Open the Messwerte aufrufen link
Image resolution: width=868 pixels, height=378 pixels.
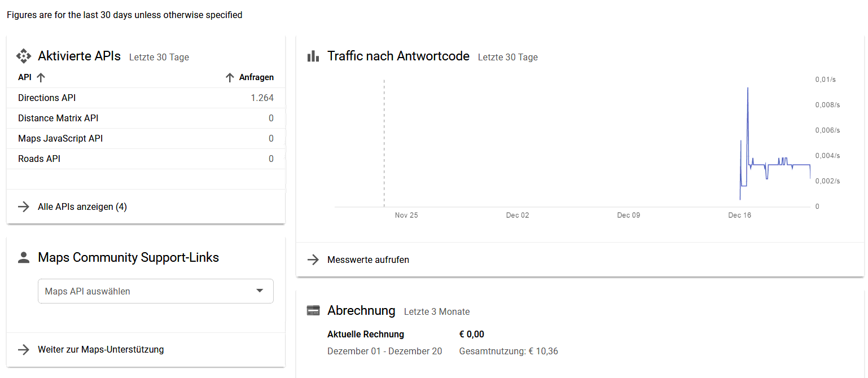pyautogui.click(x=368, y=260)
